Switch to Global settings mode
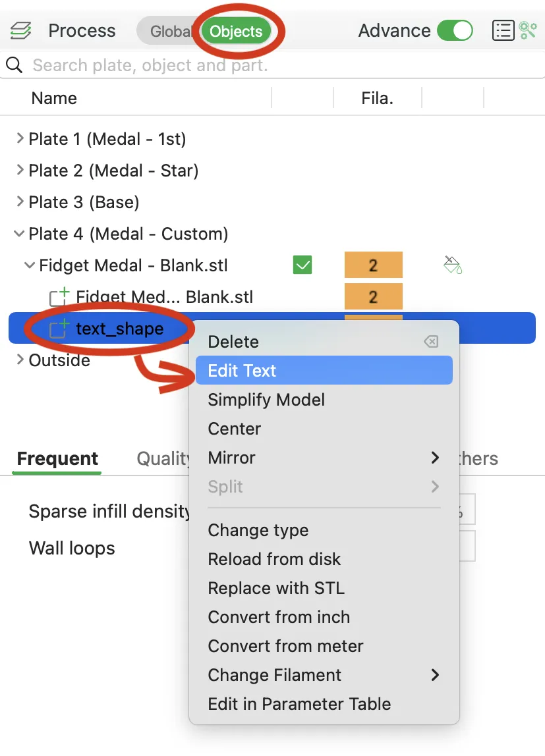545x756 pixels. pos(169,31)
